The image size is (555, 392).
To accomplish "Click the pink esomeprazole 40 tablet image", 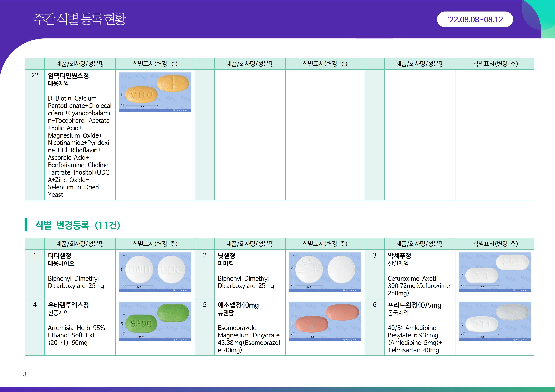I will coord(325,321).
